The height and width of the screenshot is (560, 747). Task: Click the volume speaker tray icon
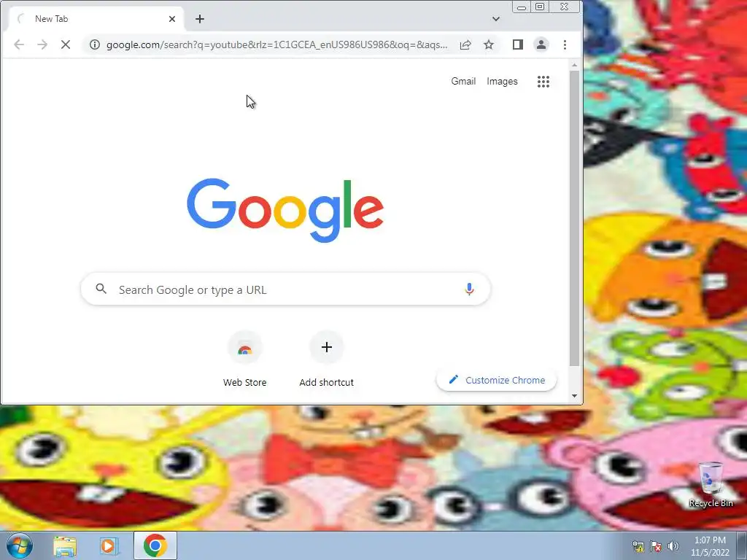tap(673, 546)
